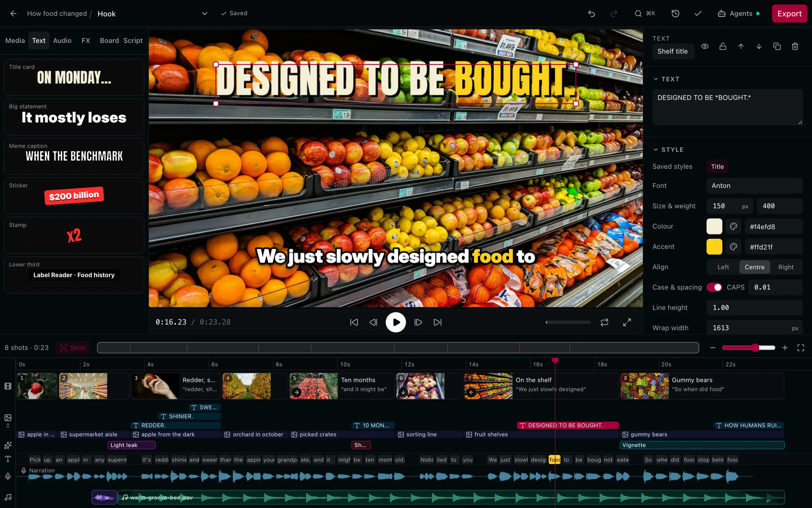
Task: Open the scene dropdown next to Hook
Action: pos(204,14)
